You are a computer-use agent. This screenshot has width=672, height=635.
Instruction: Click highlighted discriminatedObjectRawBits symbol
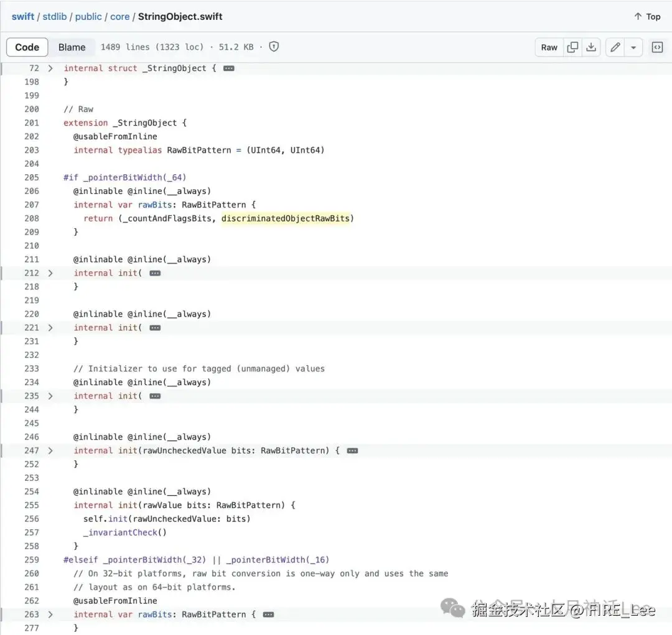[286, 218]
